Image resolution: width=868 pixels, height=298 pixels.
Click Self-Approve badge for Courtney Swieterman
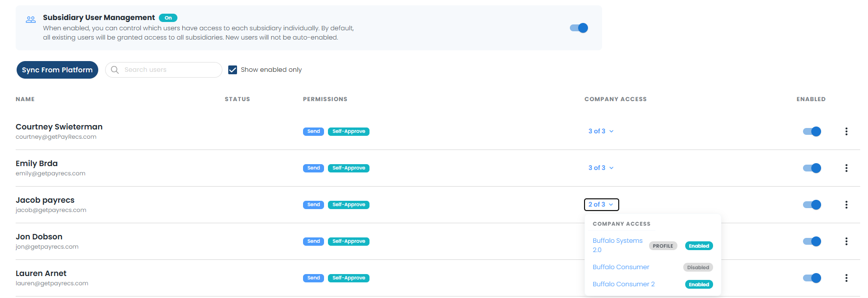(x=348, y=131)
